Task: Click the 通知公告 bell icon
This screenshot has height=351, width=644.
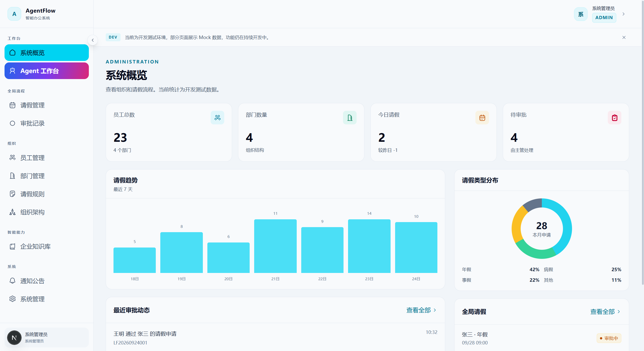Action: [12, 281]
